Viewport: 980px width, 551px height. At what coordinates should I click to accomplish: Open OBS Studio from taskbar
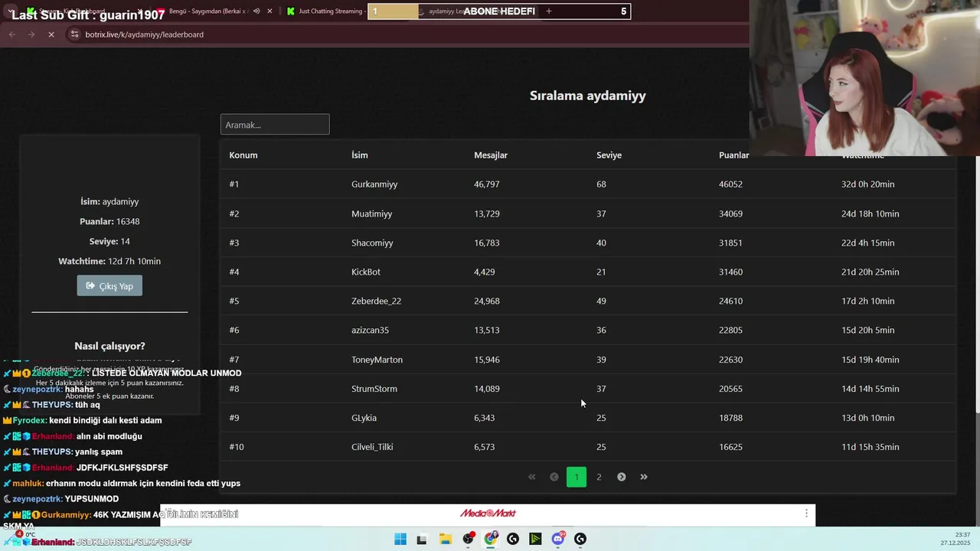click(x=469, y=539)
